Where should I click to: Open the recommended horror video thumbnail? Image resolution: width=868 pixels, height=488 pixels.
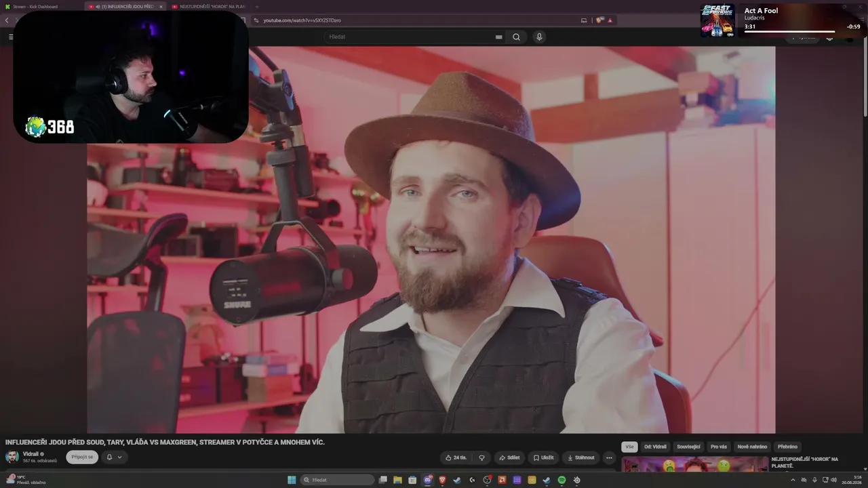tap(694, 464)
